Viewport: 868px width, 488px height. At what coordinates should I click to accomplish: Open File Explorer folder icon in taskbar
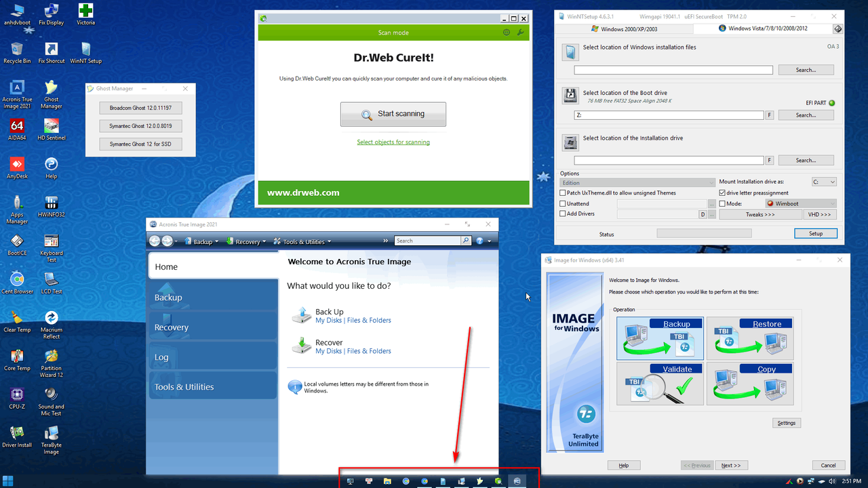(x=387, y=481)
